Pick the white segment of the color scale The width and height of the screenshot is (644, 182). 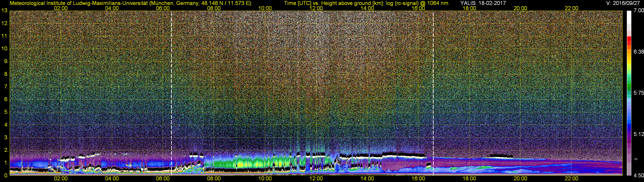point(629,17)
